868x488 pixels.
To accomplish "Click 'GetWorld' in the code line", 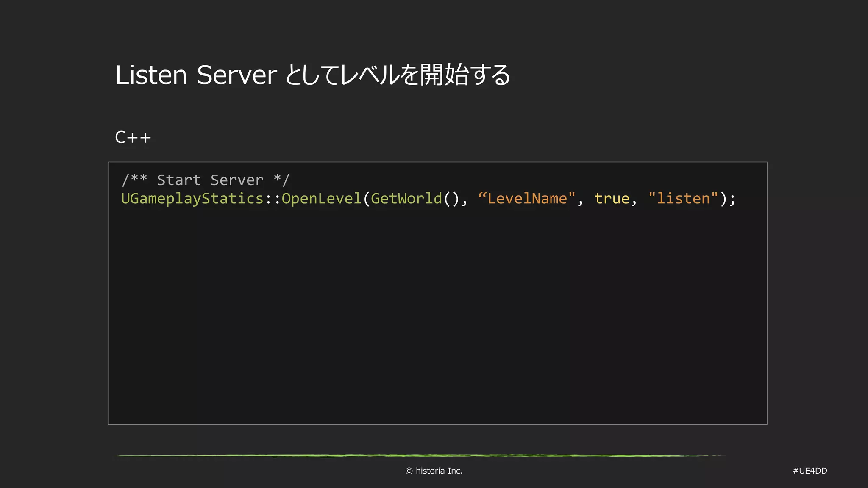I will click(x=406, y=199).
